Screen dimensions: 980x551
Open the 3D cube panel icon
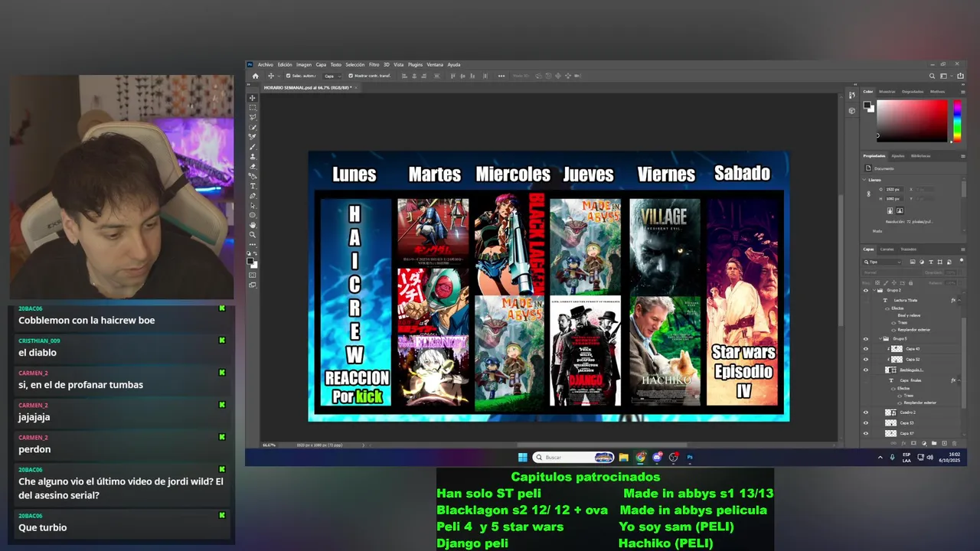[852, 111]
